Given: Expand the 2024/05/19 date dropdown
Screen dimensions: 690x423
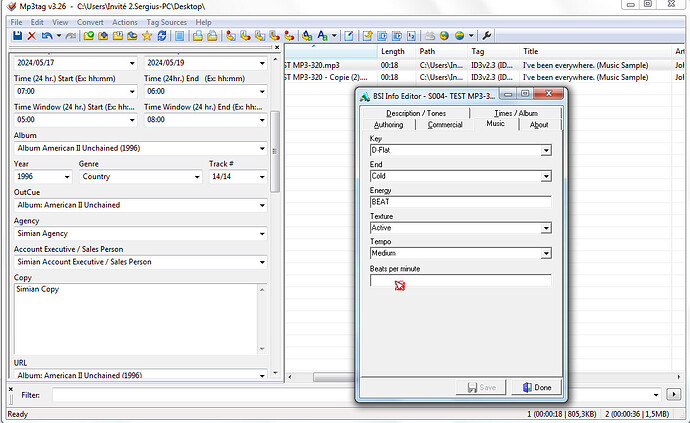Looking at the screenshot, I should 262,63.
